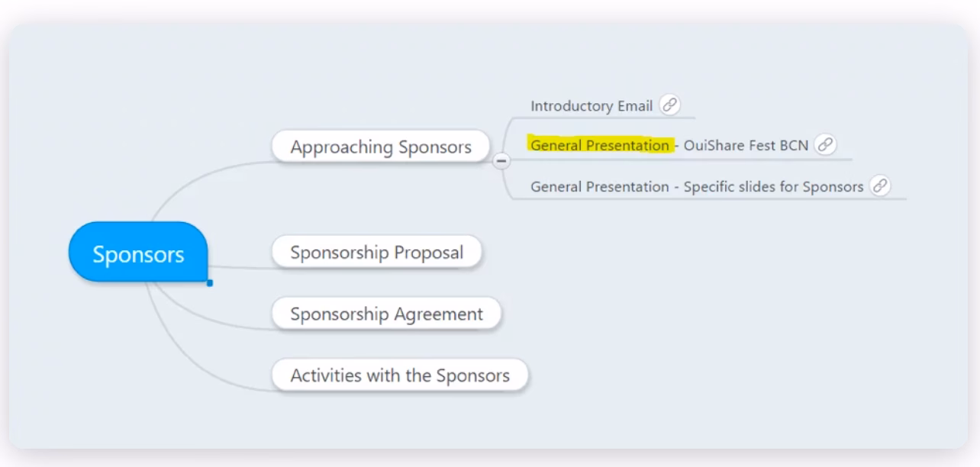Select the blue Sponsors central topic
The image size is (980, 467).
tap(138, 253)
